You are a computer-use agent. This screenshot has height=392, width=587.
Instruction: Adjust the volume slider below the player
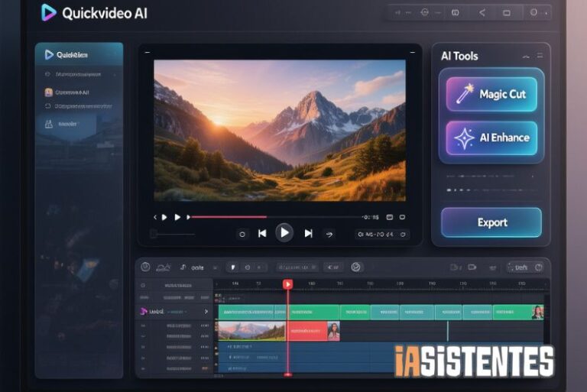[x=183, y=234]
